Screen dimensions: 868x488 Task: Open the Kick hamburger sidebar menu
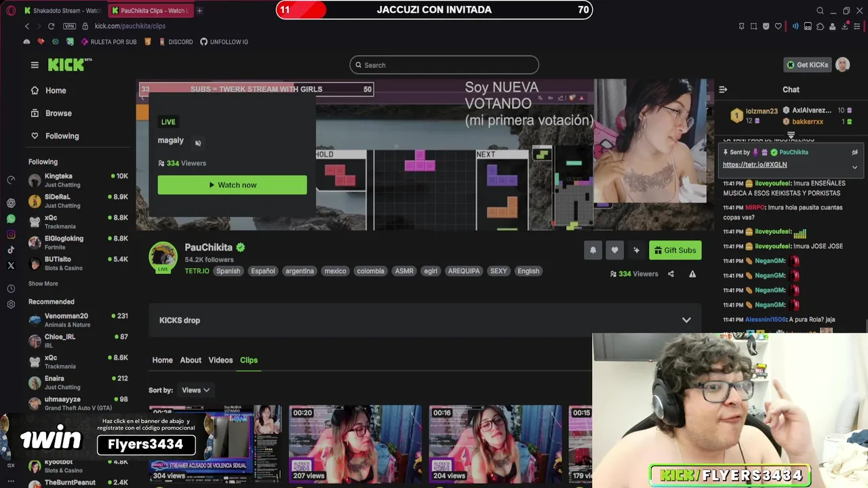(x=35, y=65)
